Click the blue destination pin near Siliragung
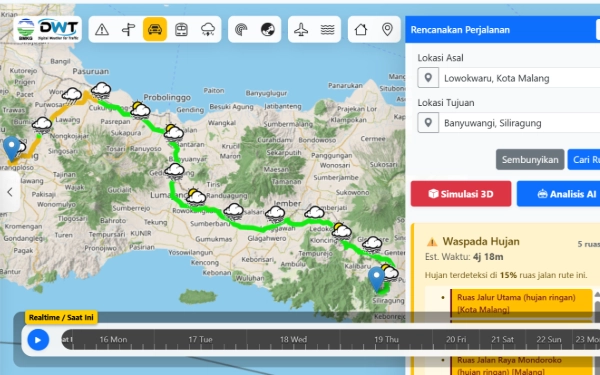 pyautogui.click(x=376, y=279)
